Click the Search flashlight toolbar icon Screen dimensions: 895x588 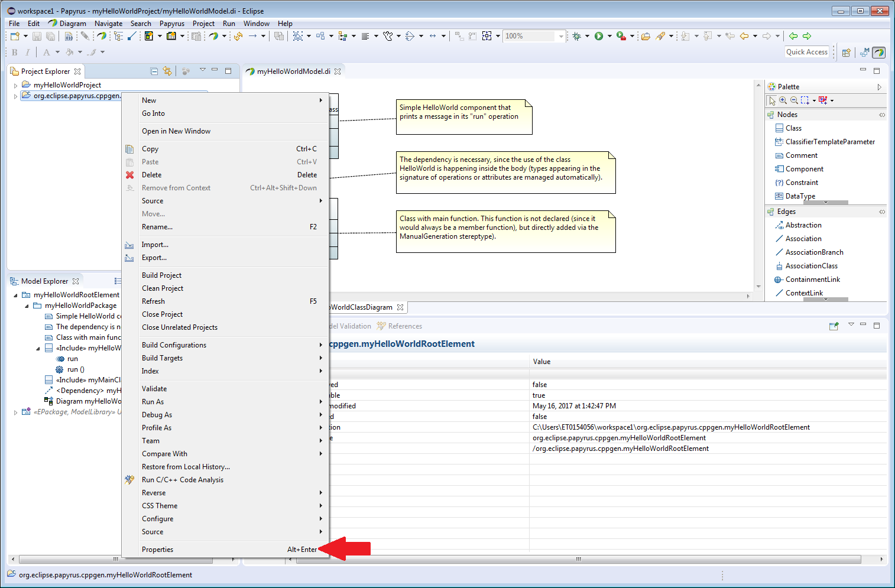(x=660, y=36)
